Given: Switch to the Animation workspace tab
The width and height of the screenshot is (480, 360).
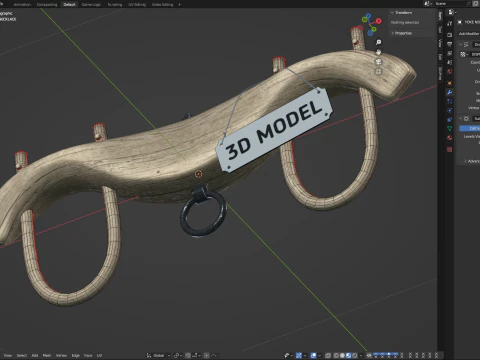Looking at the screenshot, I should 22,5.
